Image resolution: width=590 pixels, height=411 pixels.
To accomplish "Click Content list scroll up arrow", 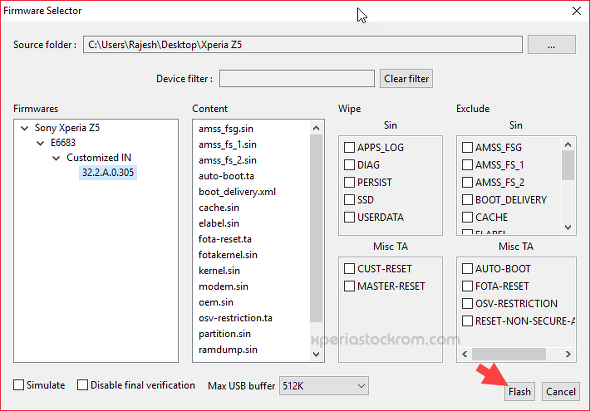I will tap(316, 128).
